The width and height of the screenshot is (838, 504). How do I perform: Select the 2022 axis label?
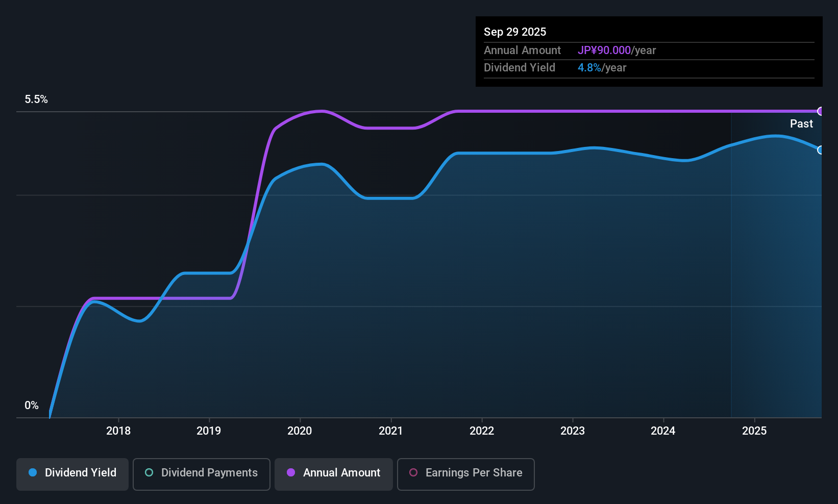coord(482,431)
